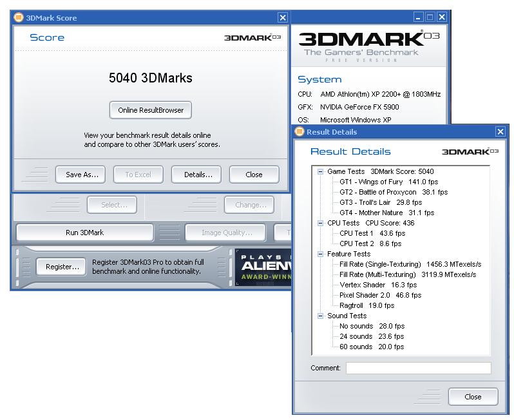Viewport: 514px width, 420px height.
Task: Select the Vertex Shader result row
Action: 378,285
